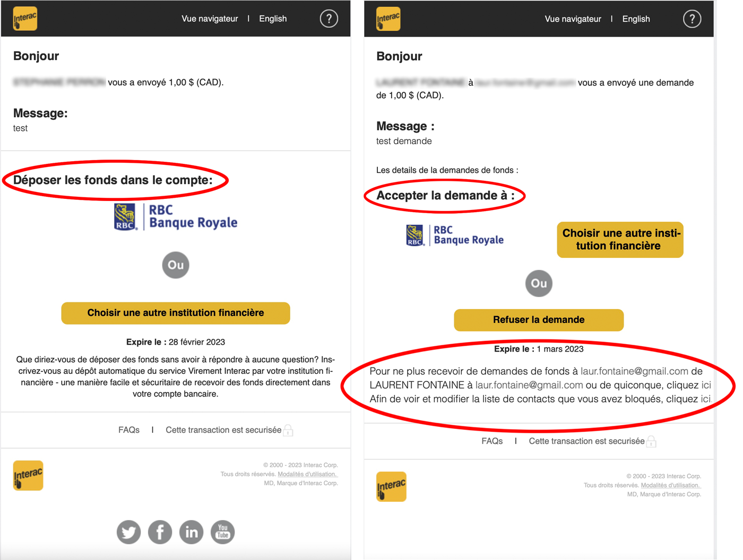Switch the email to English
Viewport: 743px width, 560px height.
273,18
